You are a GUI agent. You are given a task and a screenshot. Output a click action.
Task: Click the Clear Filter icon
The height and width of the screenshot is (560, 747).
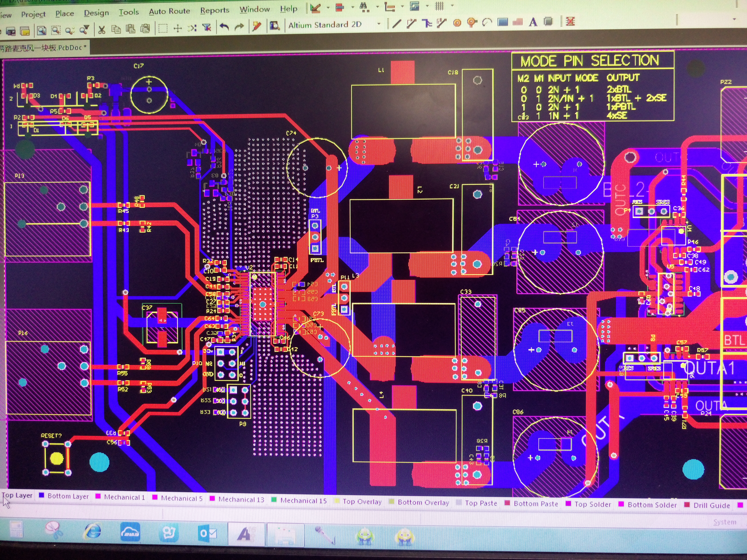click(207, 27)
